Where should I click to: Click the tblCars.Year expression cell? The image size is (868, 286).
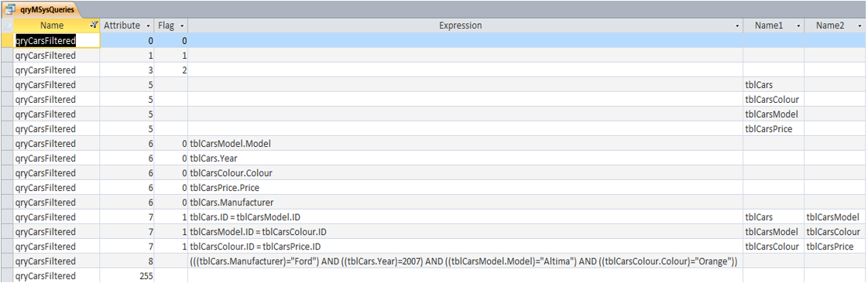[x=465, y=158]
